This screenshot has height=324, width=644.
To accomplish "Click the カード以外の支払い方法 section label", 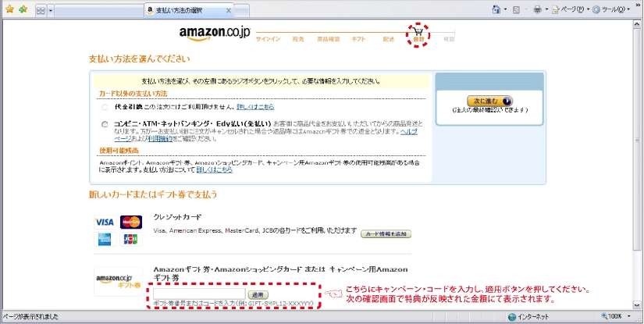I will point(133,94).
